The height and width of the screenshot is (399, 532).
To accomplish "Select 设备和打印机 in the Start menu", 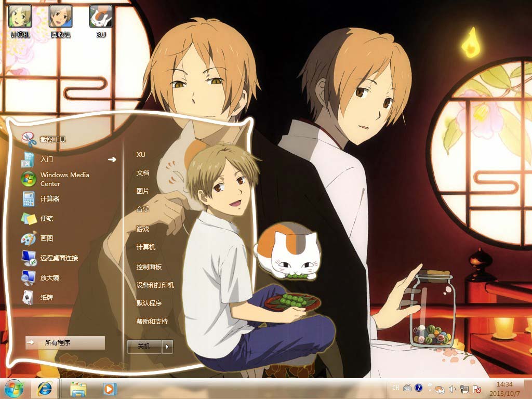I will coord(155,285).
